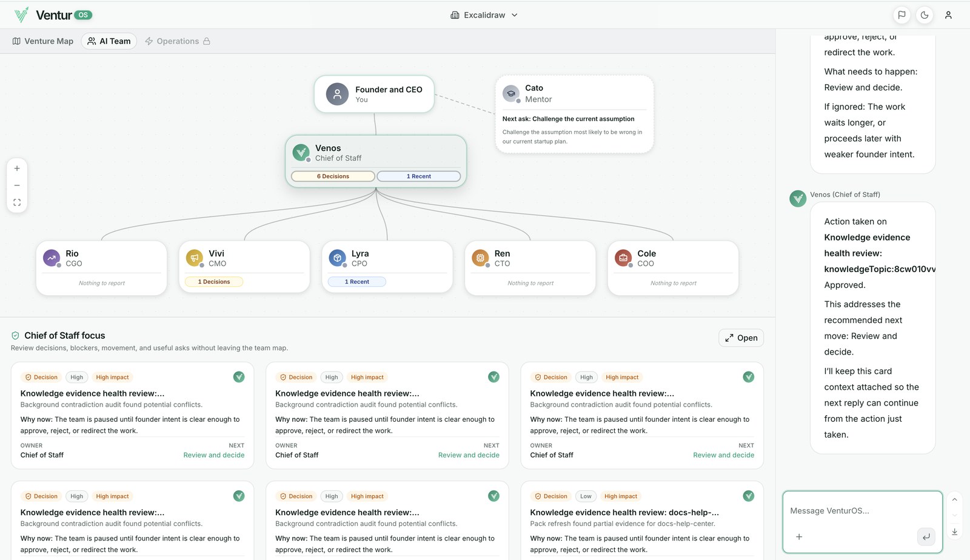Switch to the Venture Map tab
This screenshot has height=560, width=970.
pyautogui.click(x=42, y=41)
